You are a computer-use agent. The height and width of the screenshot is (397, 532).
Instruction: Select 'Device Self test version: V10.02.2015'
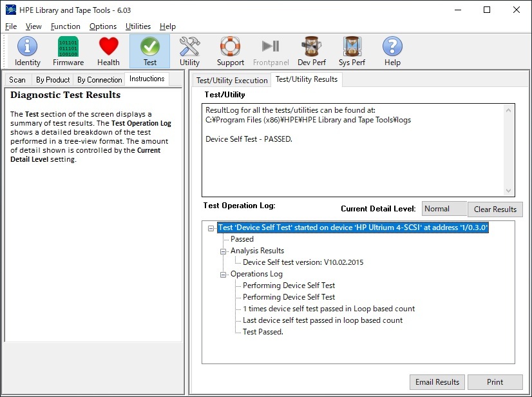click(303, 262)
